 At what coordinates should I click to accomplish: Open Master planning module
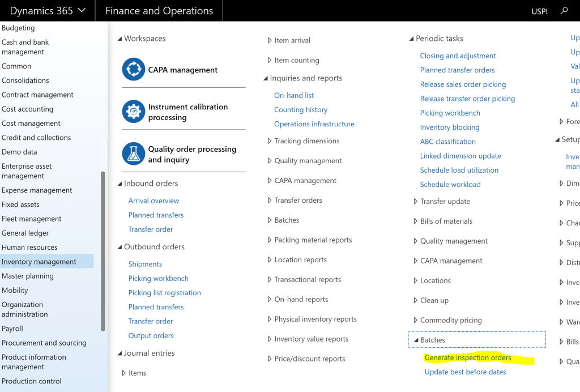coord(28,276)
